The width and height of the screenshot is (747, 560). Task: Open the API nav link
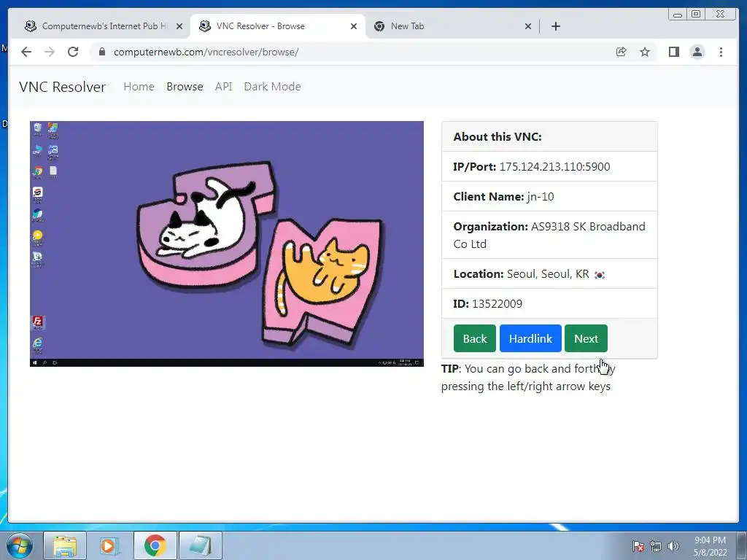223,87
